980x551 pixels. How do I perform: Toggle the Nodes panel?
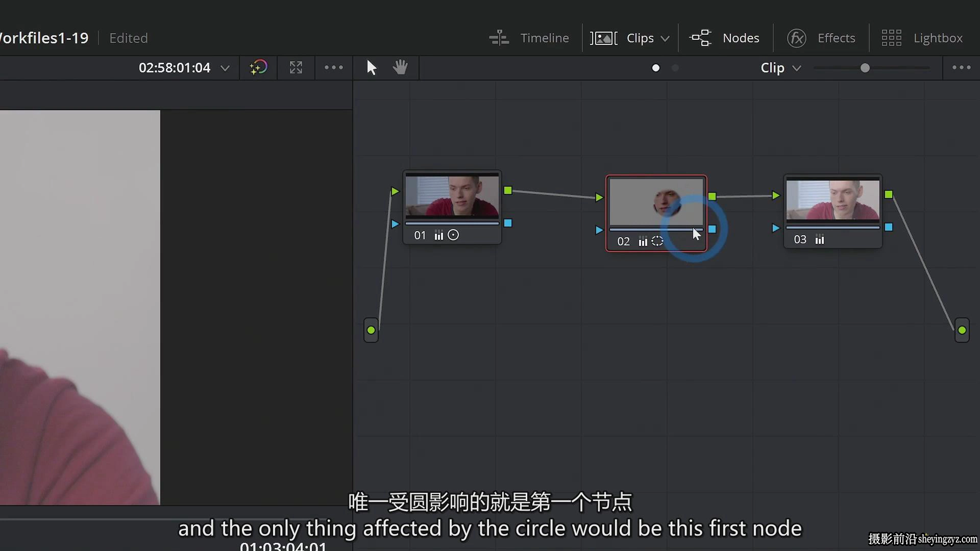724,38
